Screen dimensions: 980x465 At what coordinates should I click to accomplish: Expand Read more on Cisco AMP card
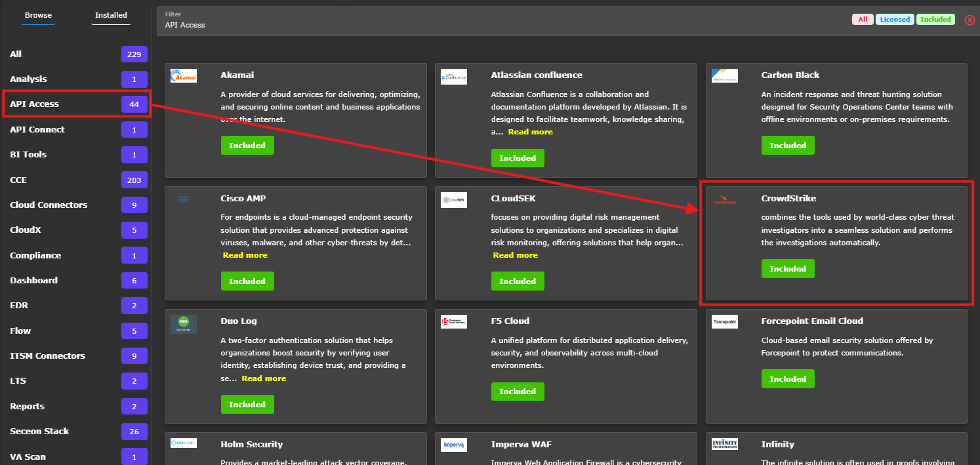pos(245,255)
